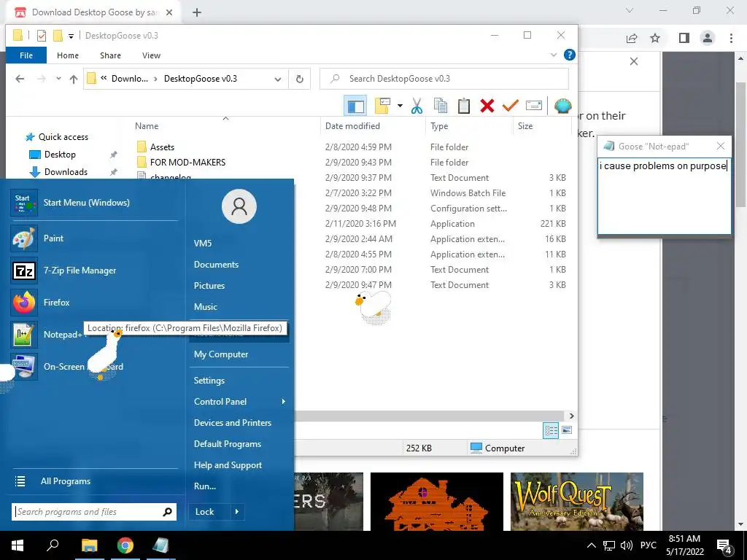Image resolution: width=747 pixels, height=560 pixels.
Task: Click the Chrome icon on the taskbar
Action: pos(125,545)
